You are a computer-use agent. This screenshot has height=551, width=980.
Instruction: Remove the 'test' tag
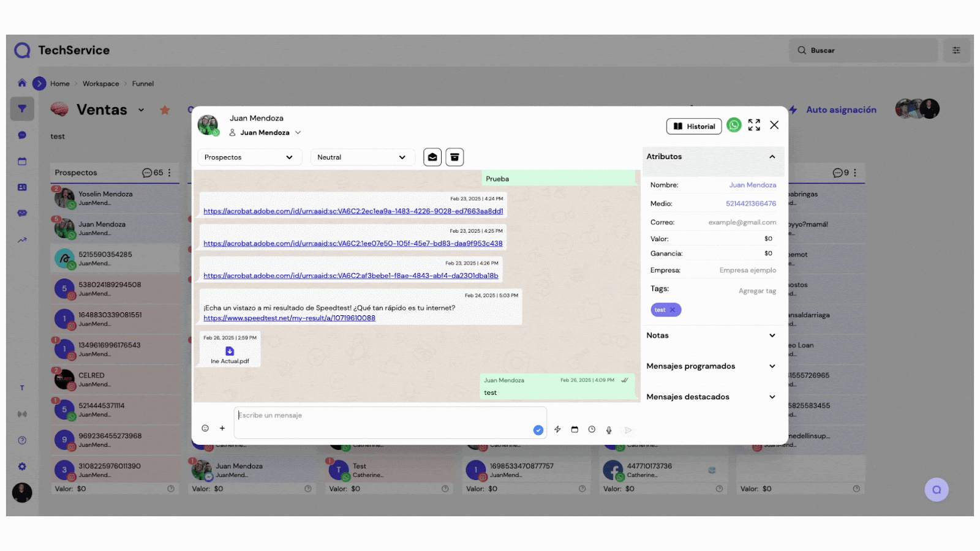673,310
